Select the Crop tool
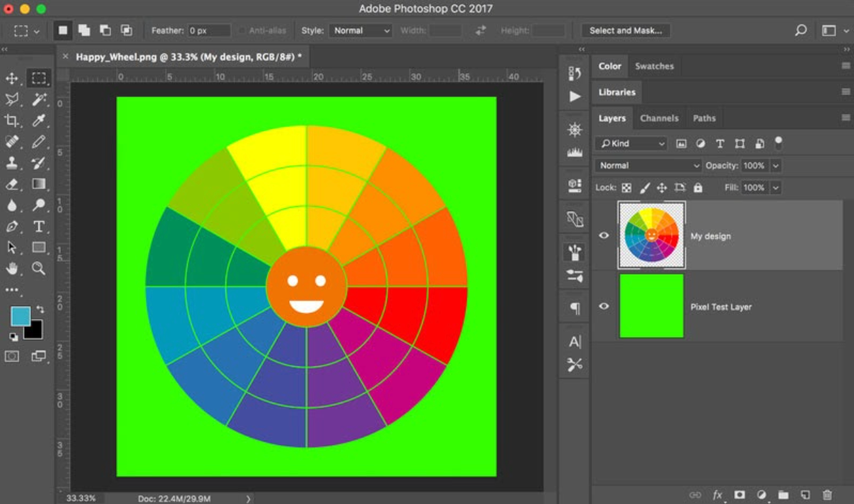This screenshot has width=854, height=504. coord(12,121)
